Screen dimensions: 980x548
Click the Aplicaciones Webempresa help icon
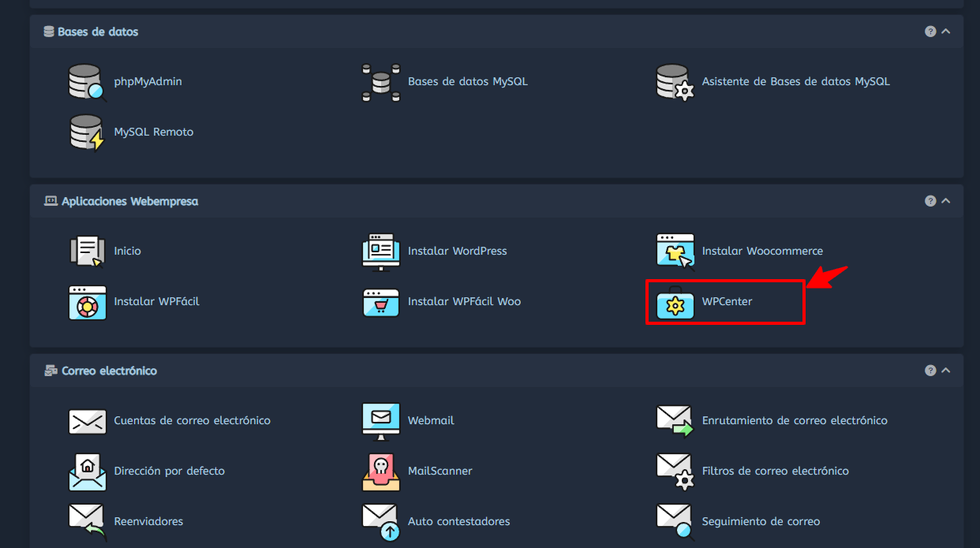[930, 201]
